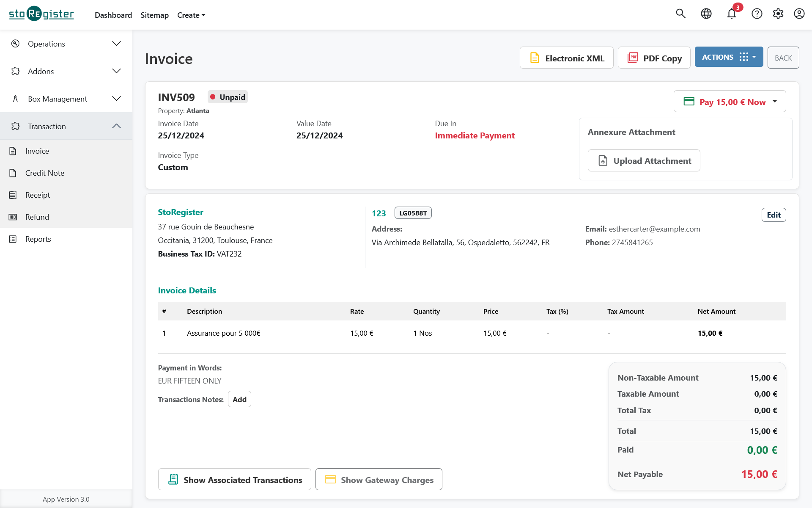812x508 pixels.
Task: Click the search magnifier icon
Action: pyautogui.click(x=680, y=15)
